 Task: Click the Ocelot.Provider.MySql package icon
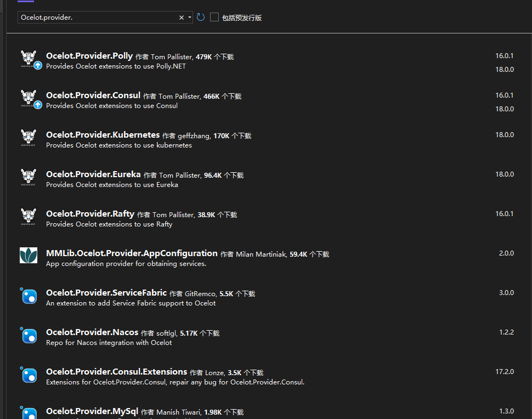29,412
